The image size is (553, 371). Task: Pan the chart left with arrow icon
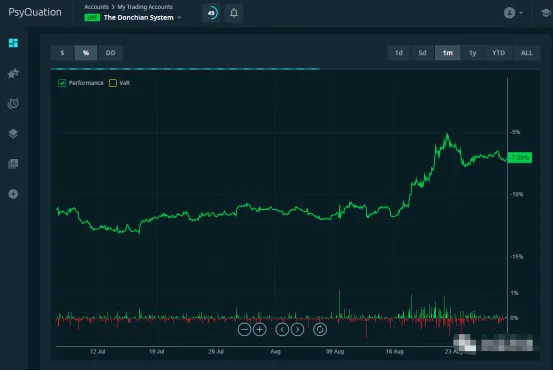click(282, 330)
